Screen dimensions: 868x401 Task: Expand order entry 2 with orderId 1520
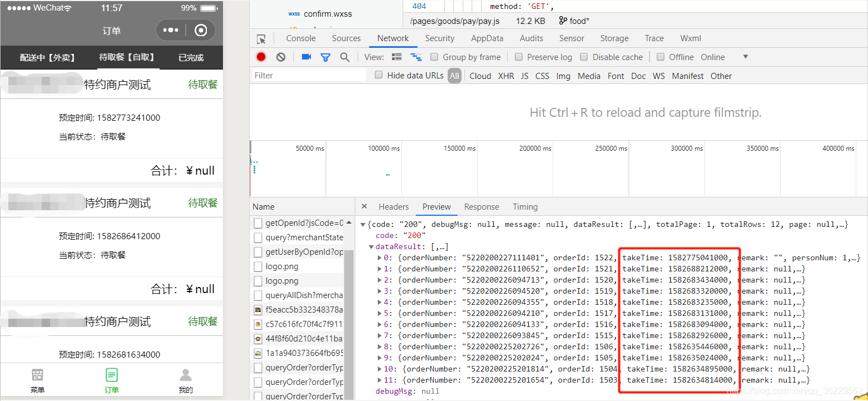point(380,280)
